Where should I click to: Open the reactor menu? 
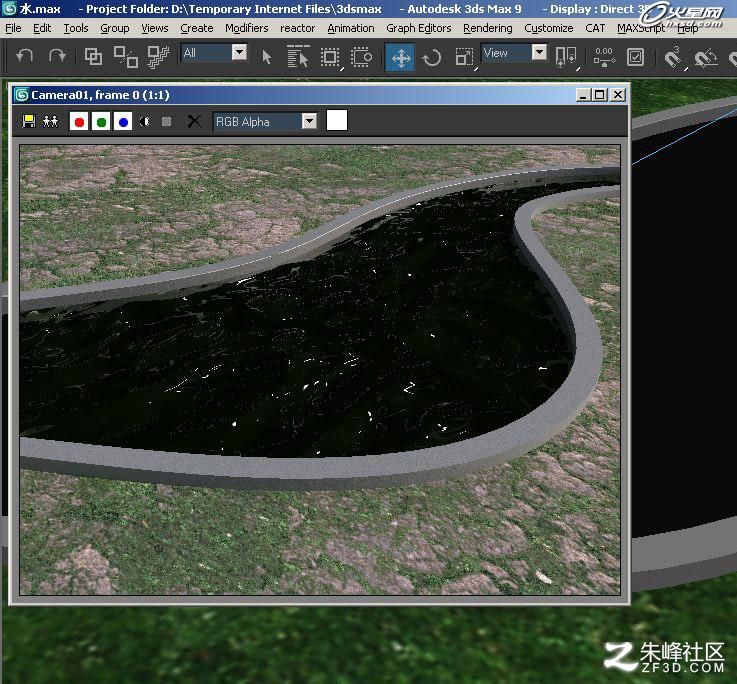click(297, 28)
